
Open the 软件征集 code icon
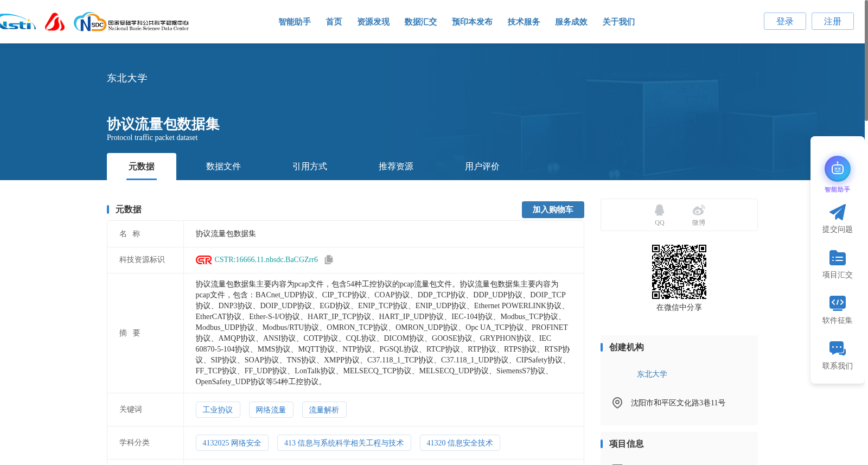pos(838,303)
